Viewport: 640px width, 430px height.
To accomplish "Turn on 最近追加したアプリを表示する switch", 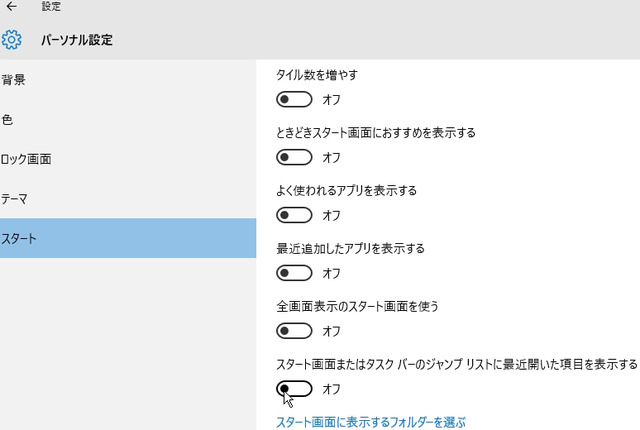I will click(x=294, y=273).
